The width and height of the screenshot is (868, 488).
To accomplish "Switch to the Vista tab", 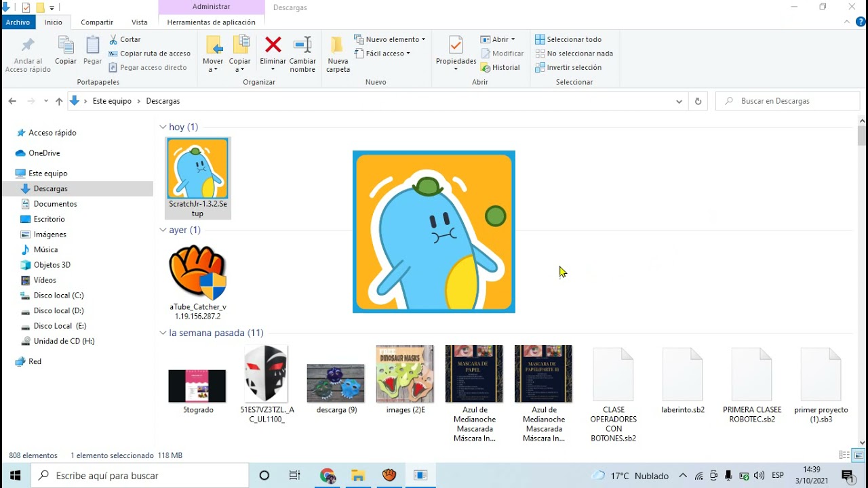I will [140, 22].
